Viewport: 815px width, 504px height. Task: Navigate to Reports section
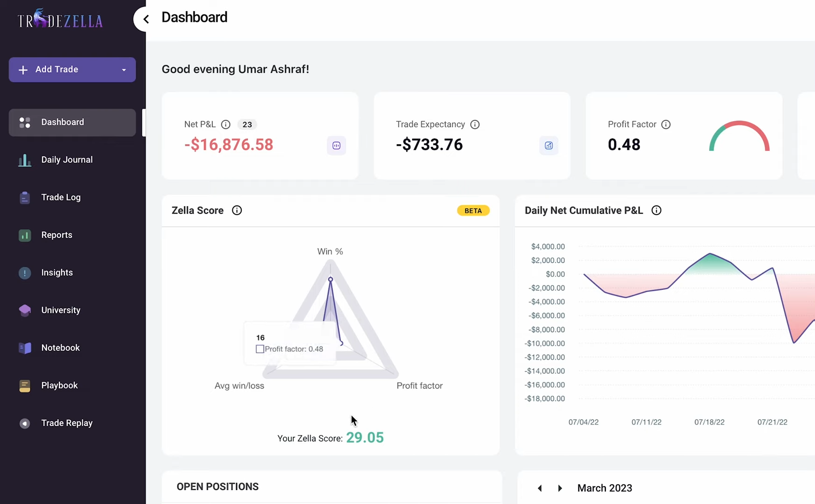tap(56, 235)
